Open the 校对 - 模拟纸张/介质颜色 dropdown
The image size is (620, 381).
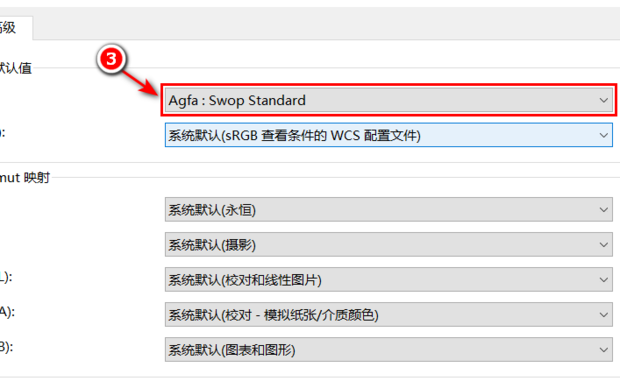(x=388, y=315)
